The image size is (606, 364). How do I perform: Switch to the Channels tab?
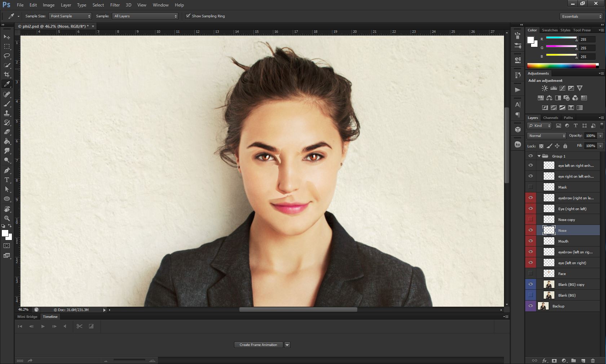point(550,117)
